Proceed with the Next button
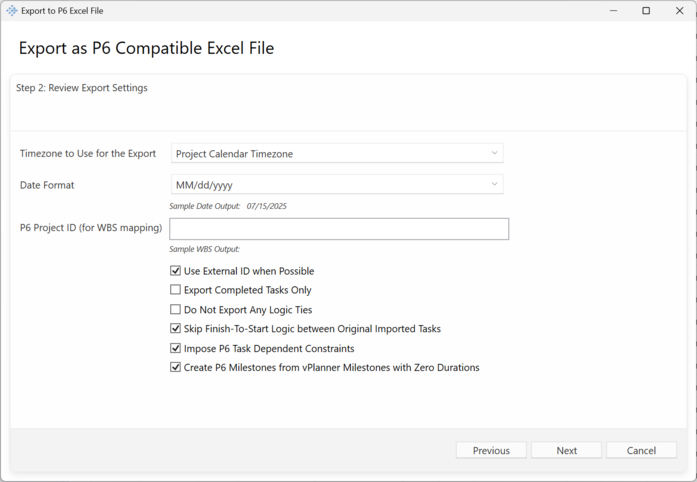The width and height of the screenshot is (697, 482). 566,451
